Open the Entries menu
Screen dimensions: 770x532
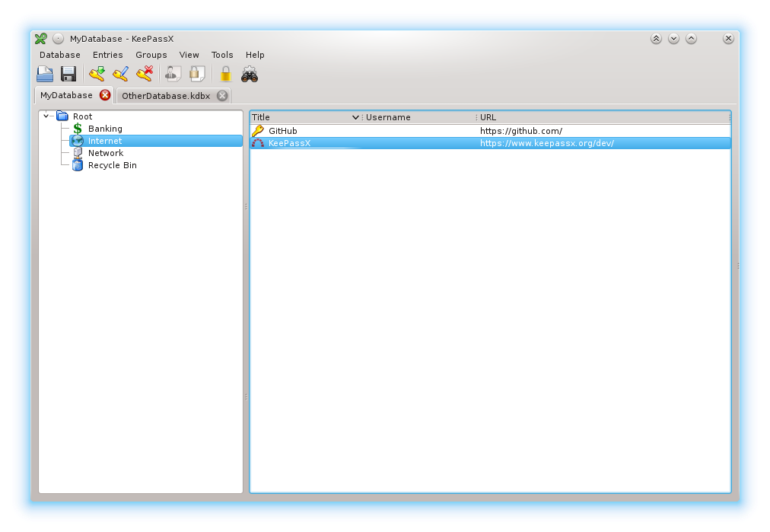[x=107, y=55]
